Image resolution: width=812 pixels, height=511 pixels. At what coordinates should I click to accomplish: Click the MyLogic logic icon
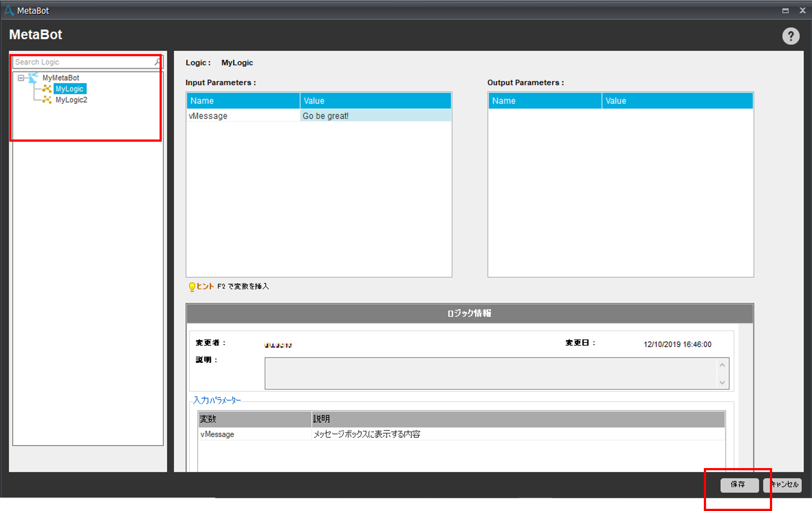47,89
